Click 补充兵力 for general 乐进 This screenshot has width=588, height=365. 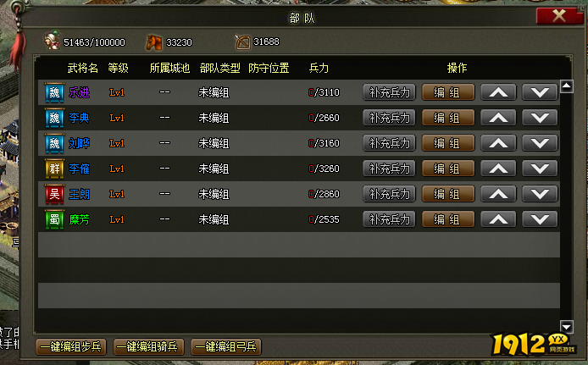pos(389,92)
